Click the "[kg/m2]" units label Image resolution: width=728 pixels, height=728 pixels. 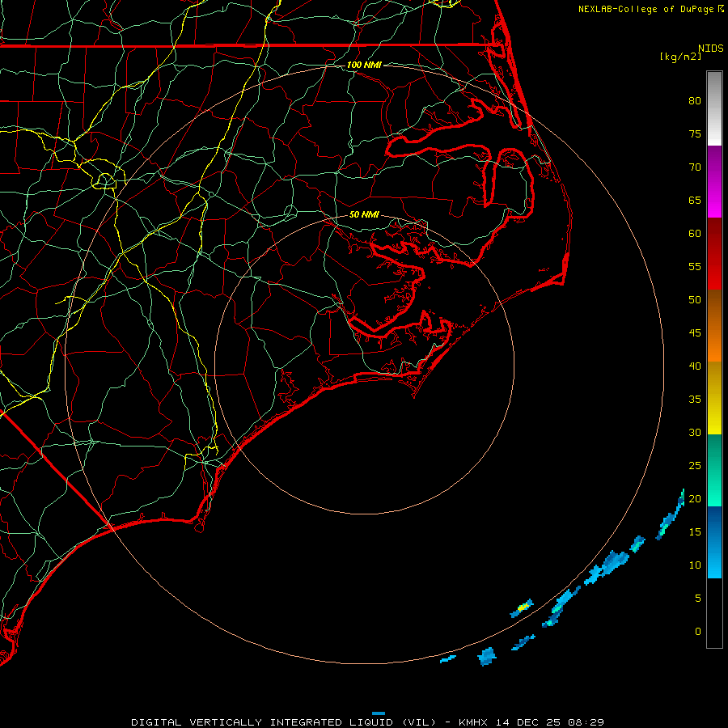pyautogui.click(x=680, y=57)
